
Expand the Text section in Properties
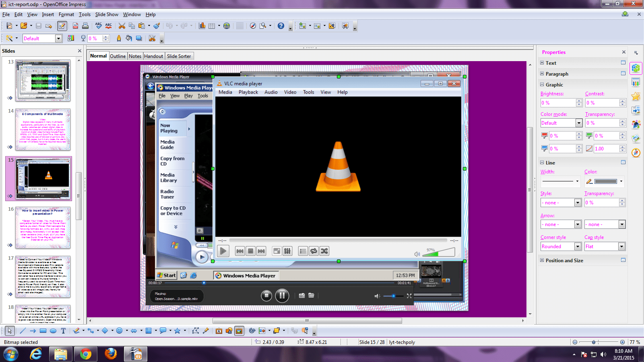coord(542,63)
